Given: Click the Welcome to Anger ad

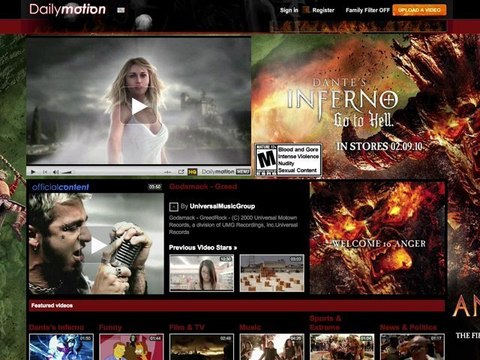Looking at the screenshot, I should (x=377, y=238).
